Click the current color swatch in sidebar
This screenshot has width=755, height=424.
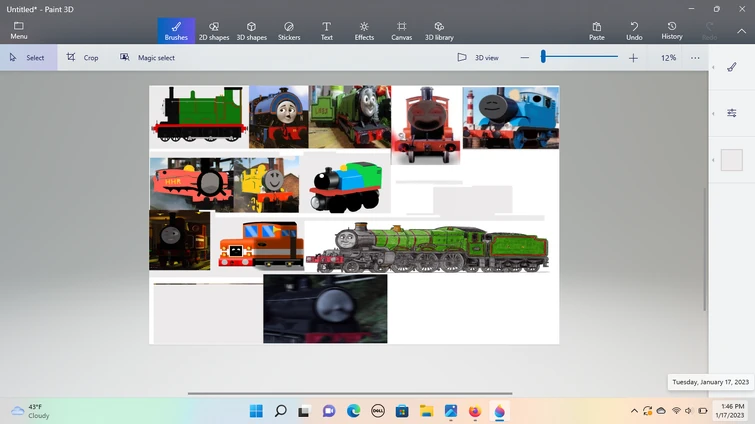732,160
